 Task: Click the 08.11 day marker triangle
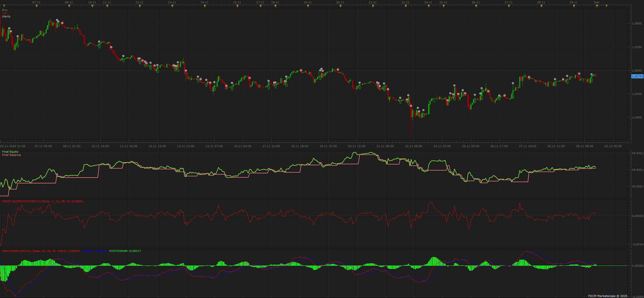coord(69,6)
